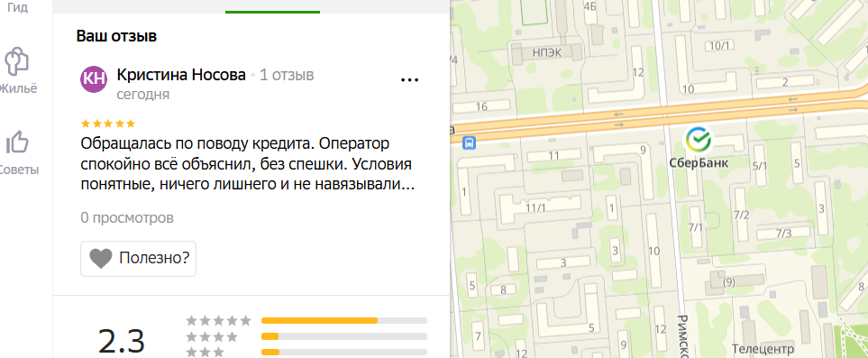Click the bus stop icon on map
868x358 pixels.
pos(469,143)
